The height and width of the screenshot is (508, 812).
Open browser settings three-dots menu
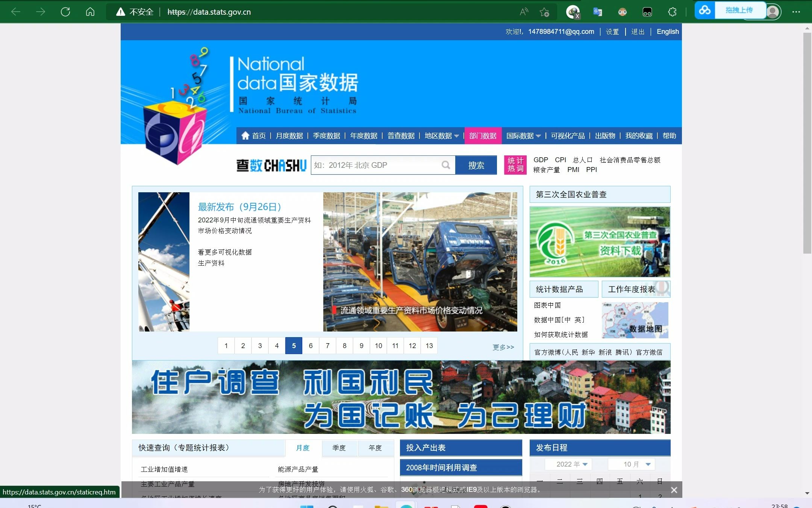click(796, 12)
